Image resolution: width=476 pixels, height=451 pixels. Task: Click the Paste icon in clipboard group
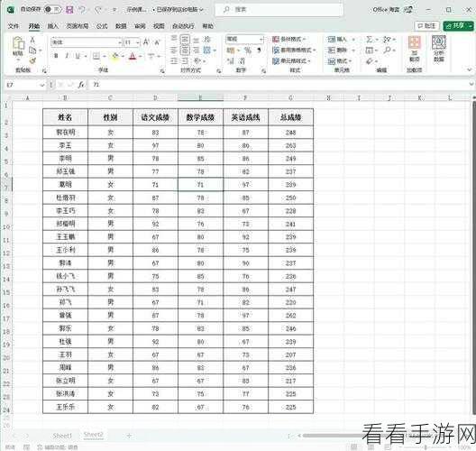[x=18, y=43]
